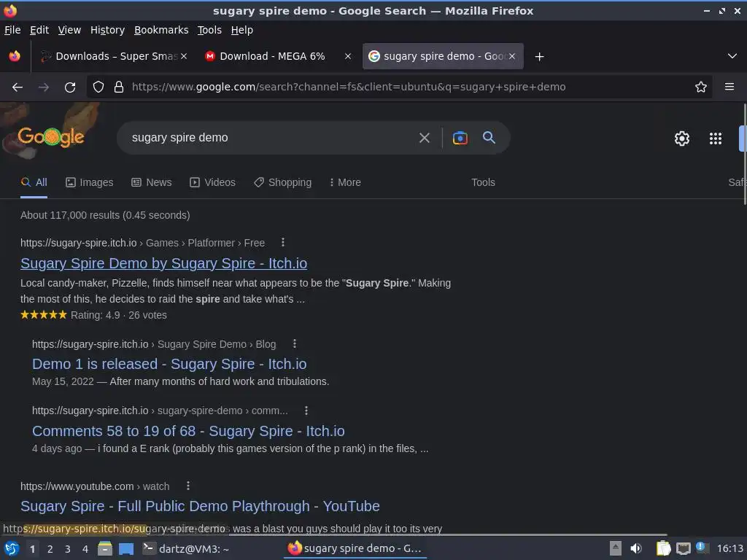
Task: Show desktop from taskbar
Action: click(x=126, y=549)
